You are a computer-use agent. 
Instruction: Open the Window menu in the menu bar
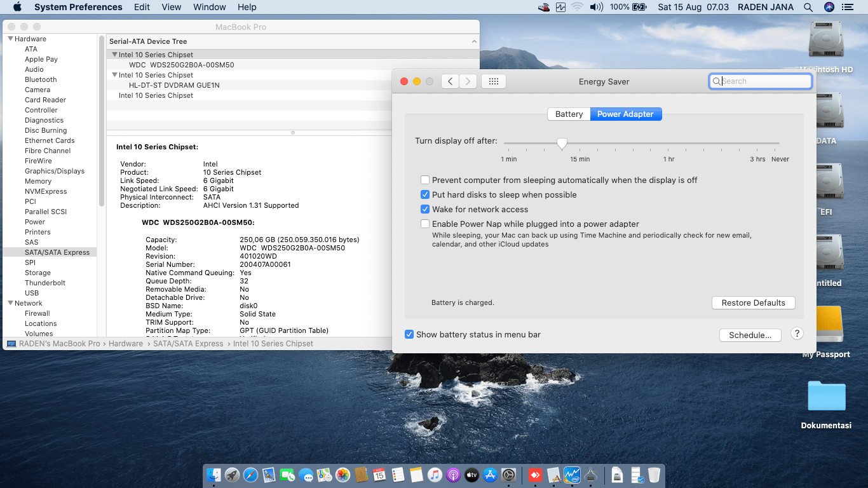pyautogui.click(x=209, y=7)
